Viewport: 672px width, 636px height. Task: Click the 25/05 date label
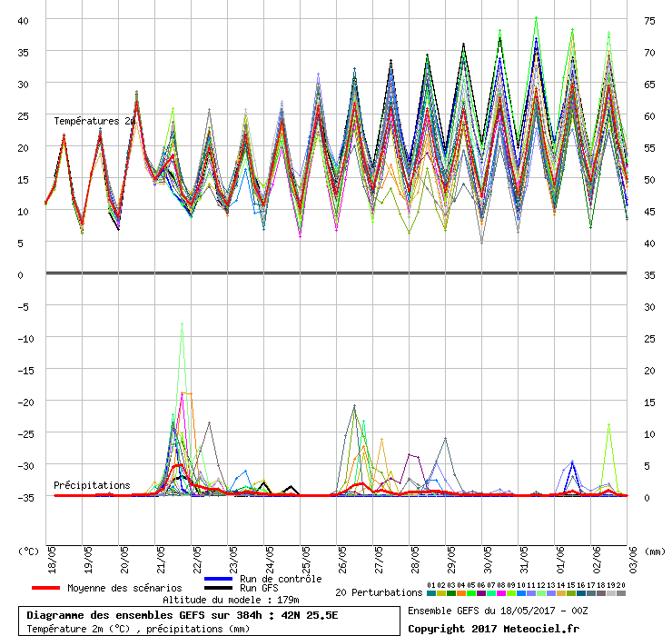[306, 560]
